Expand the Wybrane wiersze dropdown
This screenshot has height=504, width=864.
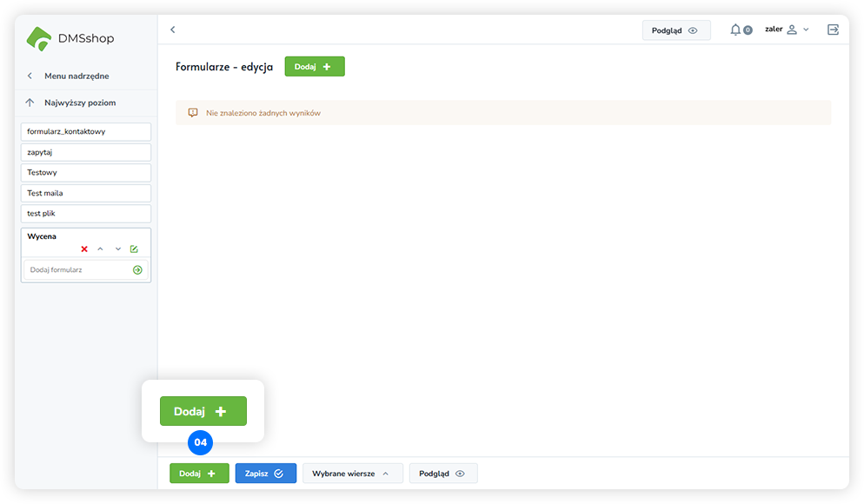pyautogui.click(x=353, y=474)
